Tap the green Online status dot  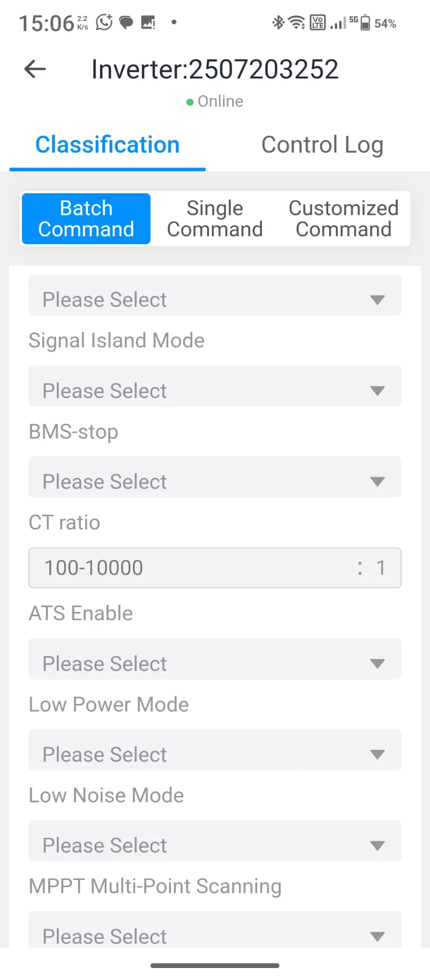click(190, 102)
